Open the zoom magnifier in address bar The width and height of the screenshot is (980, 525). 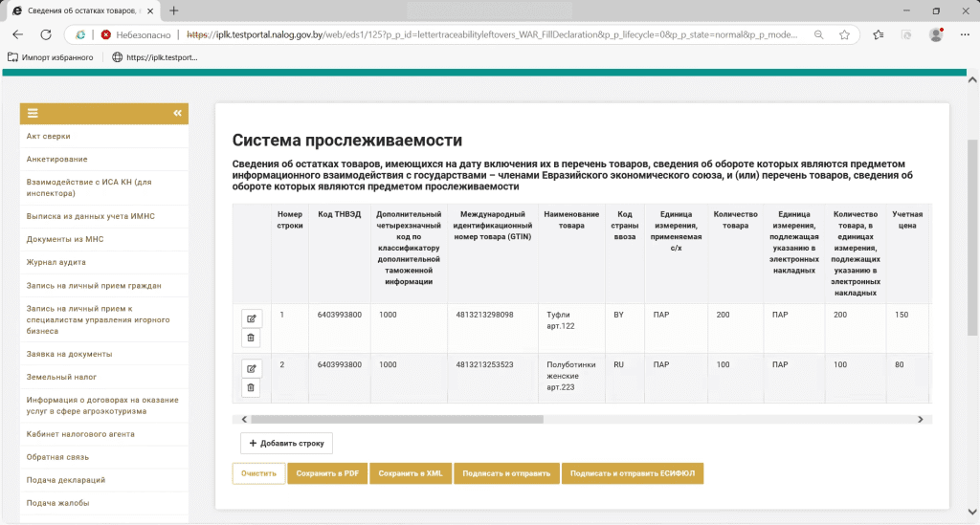[x=818, y=35]
